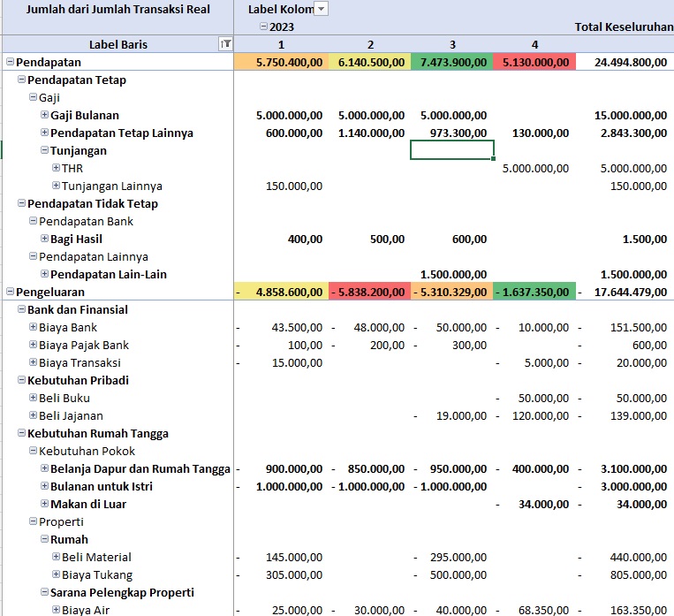The height and width of the screenshot is (616, 674).
Task: Expand the Makan di Luar row
Action: 44,504
